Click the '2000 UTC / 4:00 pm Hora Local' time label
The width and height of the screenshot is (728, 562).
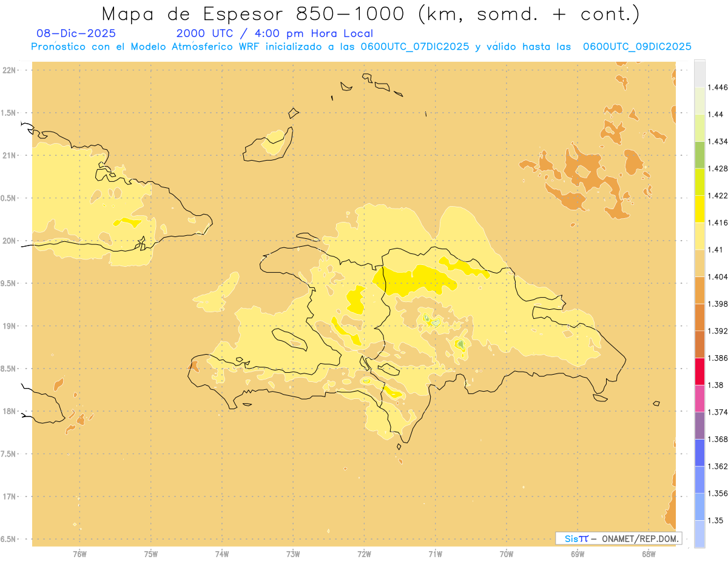[x=275, y=34]
